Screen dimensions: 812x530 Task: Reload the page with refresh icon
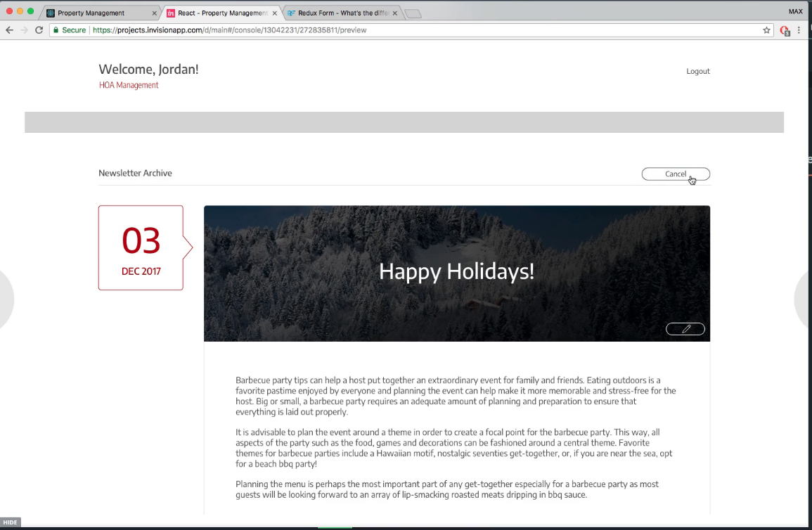point(39,30)
